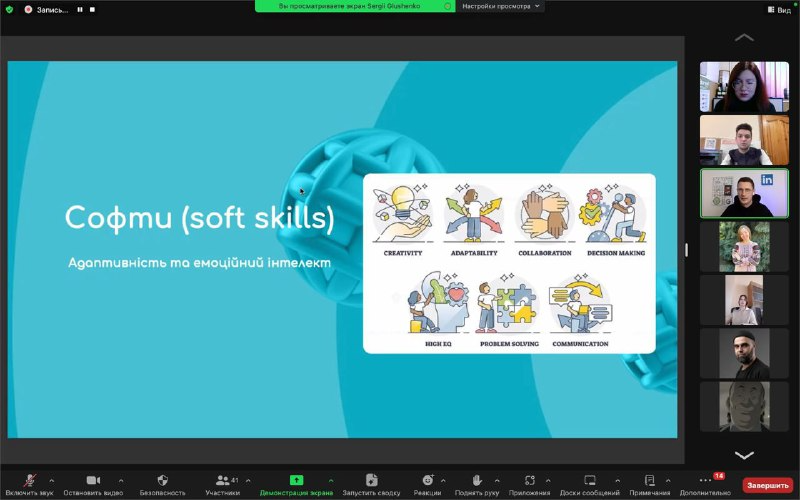Open the Вид view menu
The width and height of the screenshot is (800, 500).
tap(782, 9)
